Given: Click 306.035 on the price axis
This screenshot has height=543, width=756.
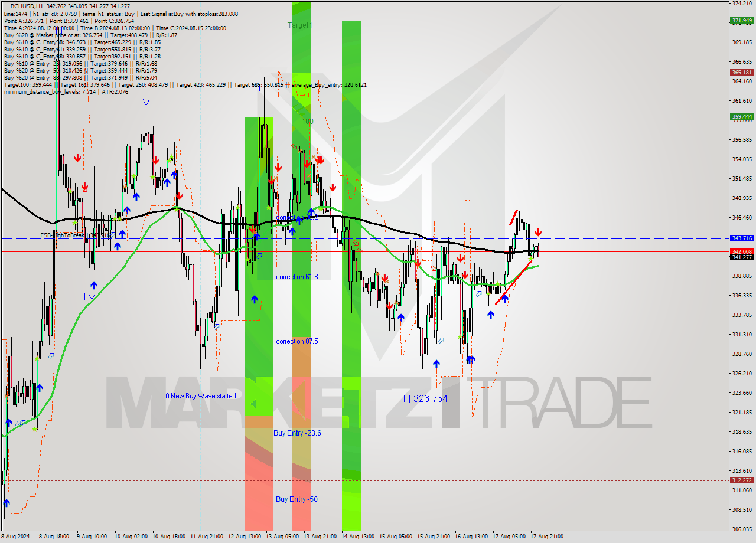Looking at the screenshot, I should point(742,529).
